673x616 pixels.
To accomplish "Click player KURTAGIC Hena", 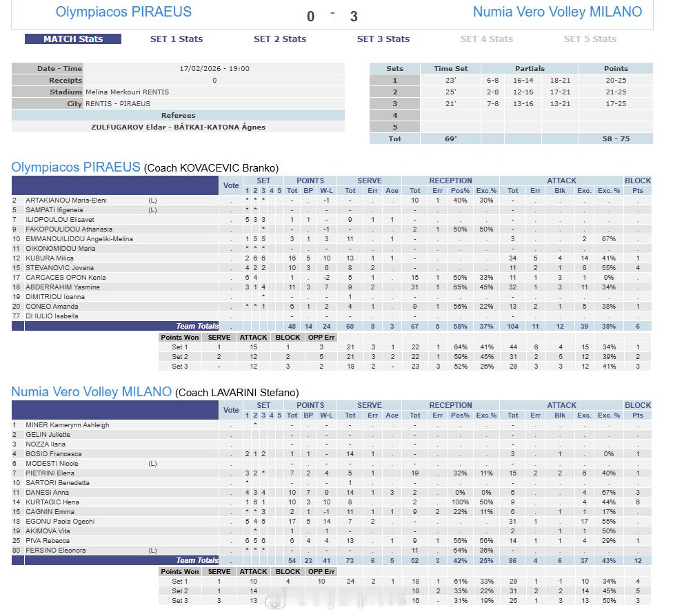I will (52, 502).
